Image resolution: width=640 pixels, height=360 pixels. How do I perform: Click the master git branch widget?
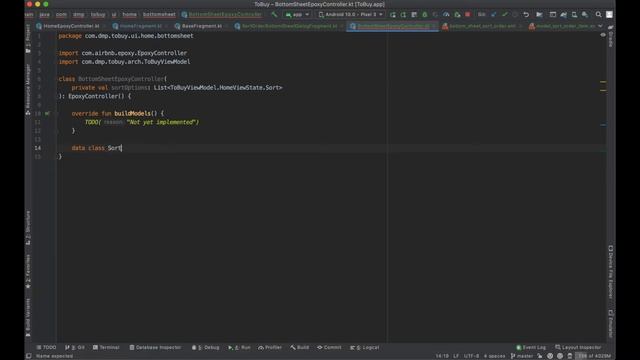coord(522,356)
